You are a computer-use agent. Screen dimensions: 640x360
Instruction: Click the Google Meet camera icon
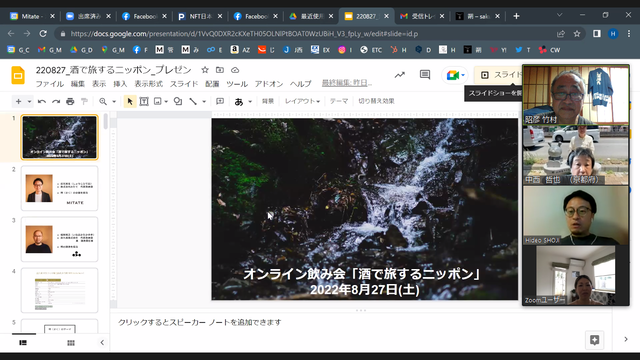point(453,75)
